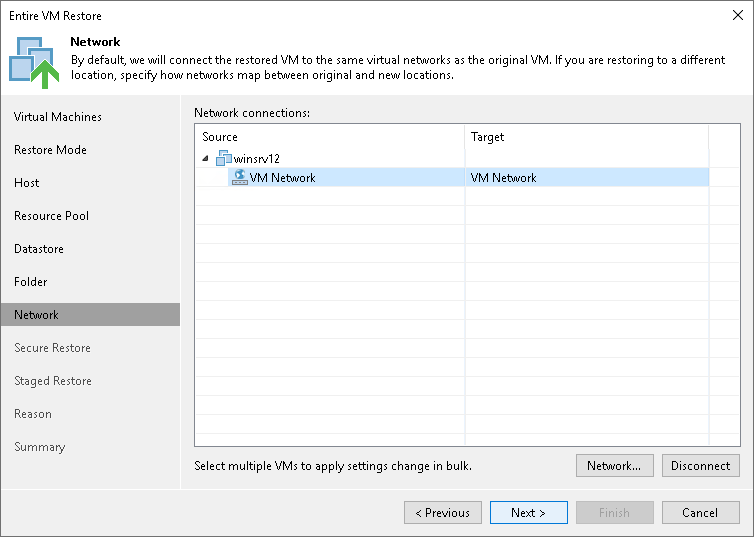Viewport: 754px width, 537px height.
Task: Switch to the Host step
Action: tap(26, 183)
